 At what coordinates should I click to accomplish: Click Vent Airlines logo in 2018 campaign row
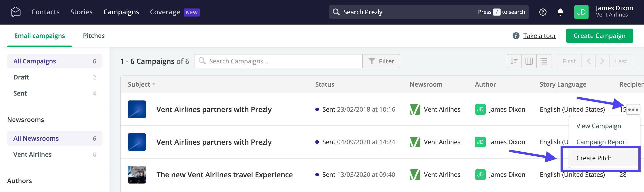pyautogui.click(x=415, y=109)
